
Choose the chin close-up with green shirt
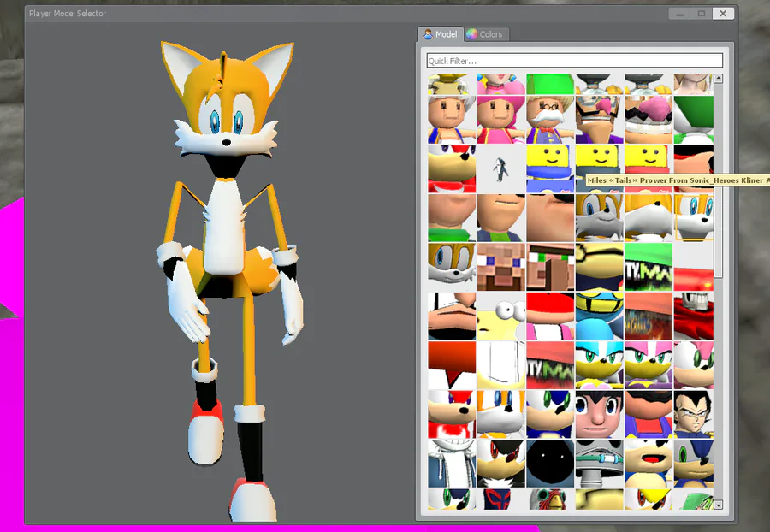coord(452,217)
